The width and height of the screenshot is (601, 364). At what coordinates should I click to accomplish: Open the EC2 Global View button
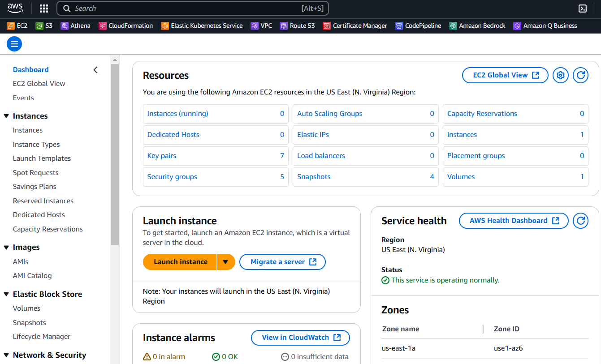pos(505,75)
